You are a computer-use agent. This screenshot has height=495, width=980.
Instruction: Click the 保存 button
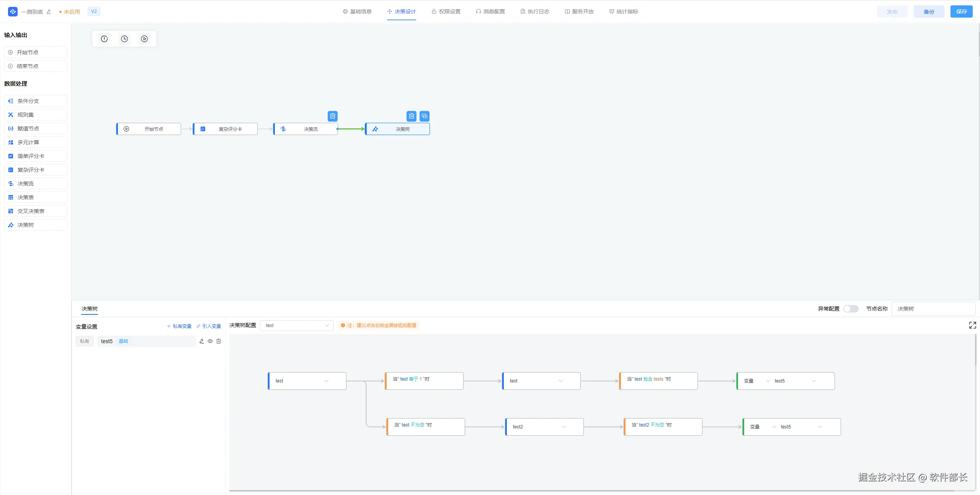(961, 11)
